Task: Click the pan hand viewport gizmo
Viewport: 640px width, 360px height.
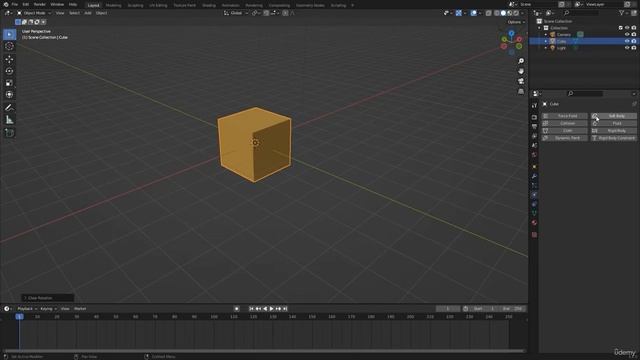Action: (x=521, y=71)
